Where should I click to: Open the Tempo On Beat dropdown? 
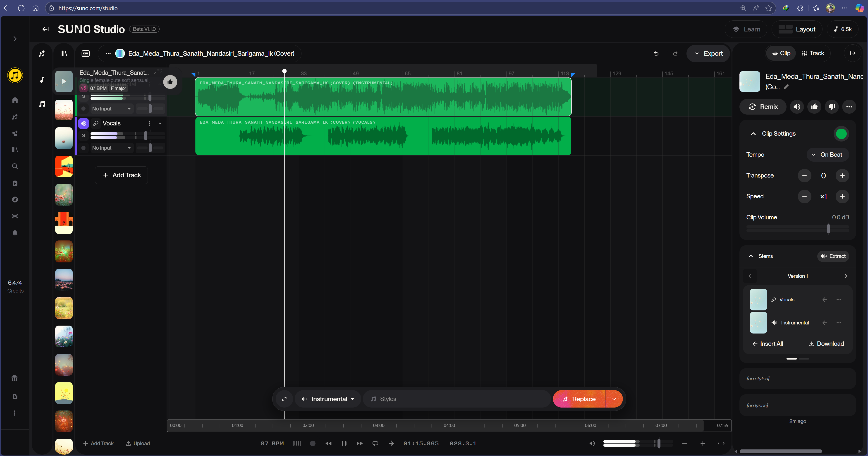click(x=827, y=155)
